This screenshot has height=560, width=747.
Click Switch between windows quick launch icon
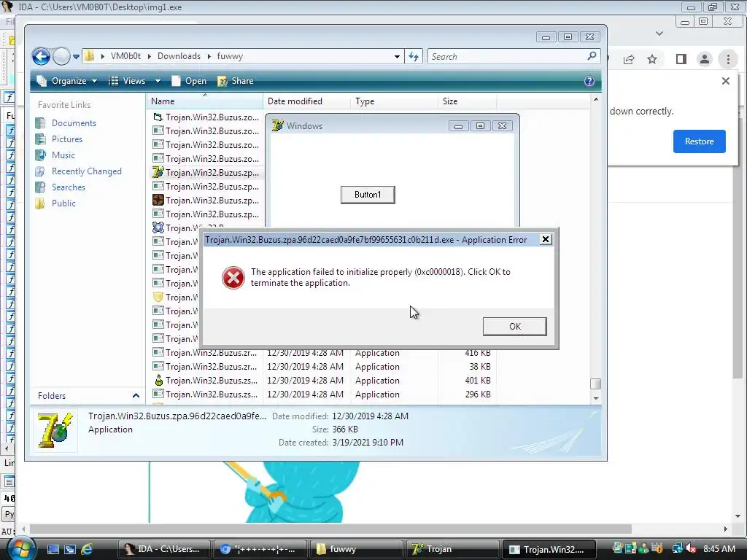click(70, 550)
